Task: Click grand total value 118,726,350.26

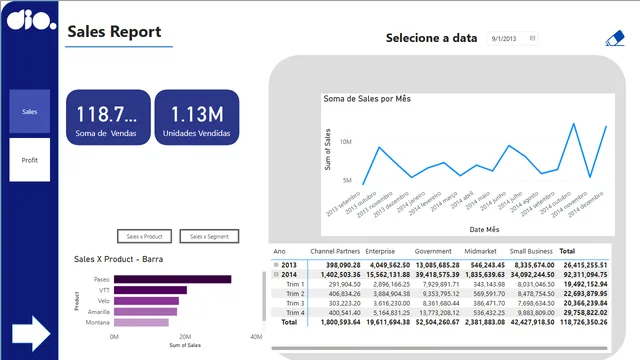Action: coord(583,322)
